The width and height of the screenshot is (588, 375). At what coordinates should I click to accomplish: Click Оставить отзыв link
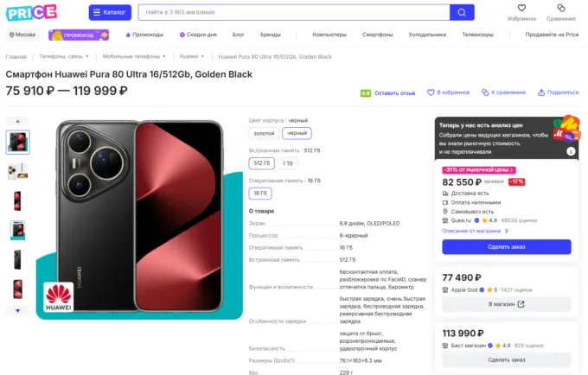(x=393, y=92)
